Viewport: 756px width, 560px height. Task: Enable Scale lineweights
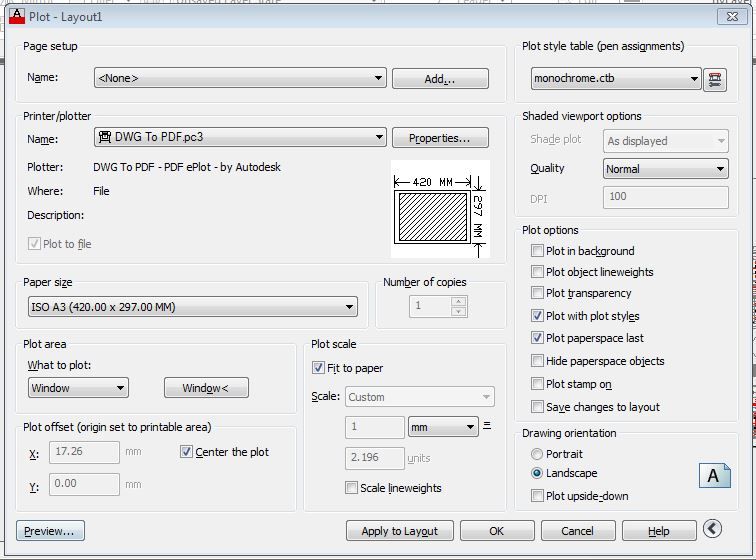(x=351, y=488)
